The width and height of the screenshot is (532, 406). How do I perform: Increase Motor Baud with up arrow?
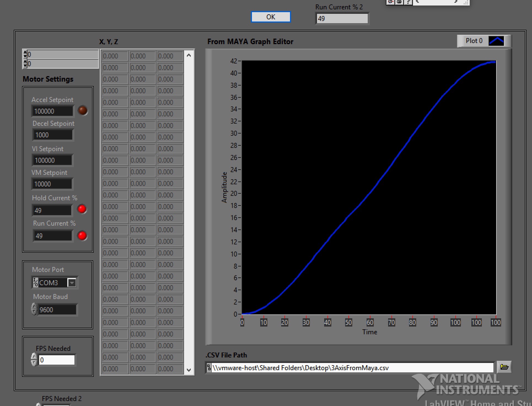(x=34, y=306)
